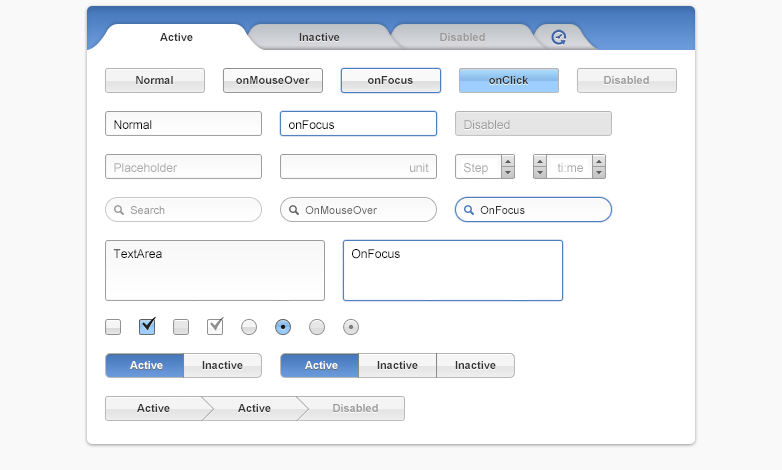Click the unit input field

359,167
